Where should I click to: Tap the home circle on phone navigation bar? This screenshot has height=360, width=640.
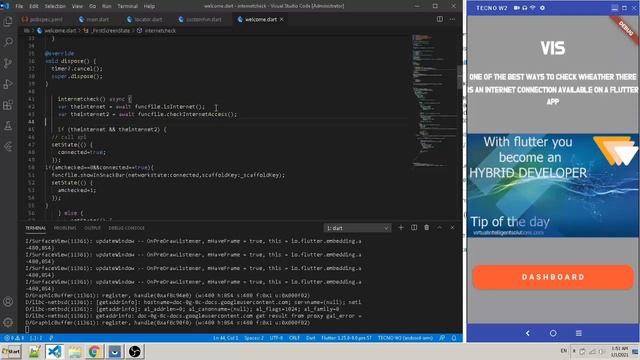pos(553,333)
